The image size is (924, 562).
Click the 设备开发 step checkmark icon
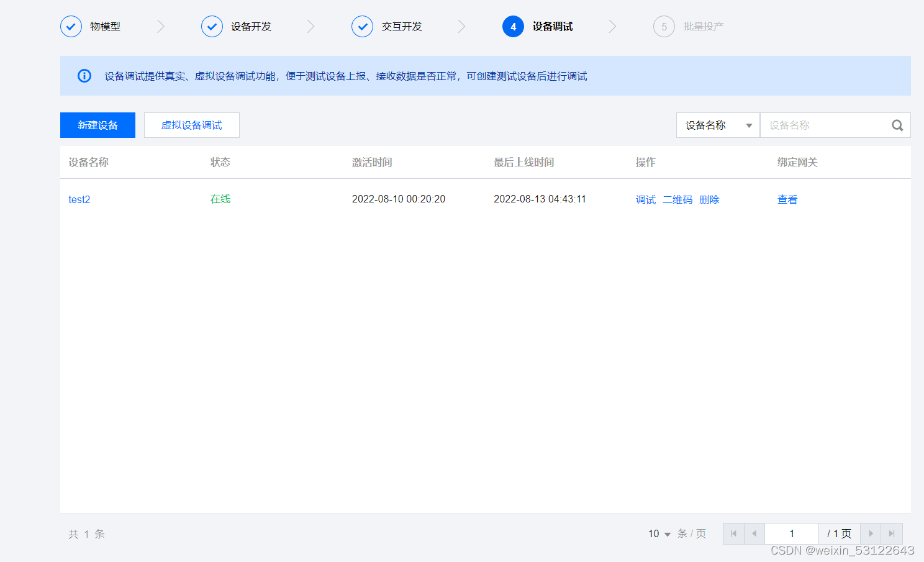pos(212,27)
